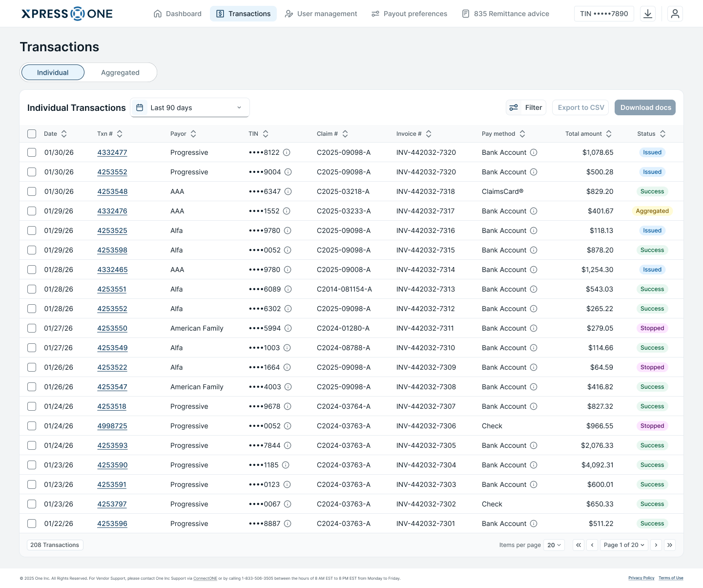Sort by Txn # column arrows
Image resolution: width=703 pixels, height=588 pixels.
coord(120,134)
